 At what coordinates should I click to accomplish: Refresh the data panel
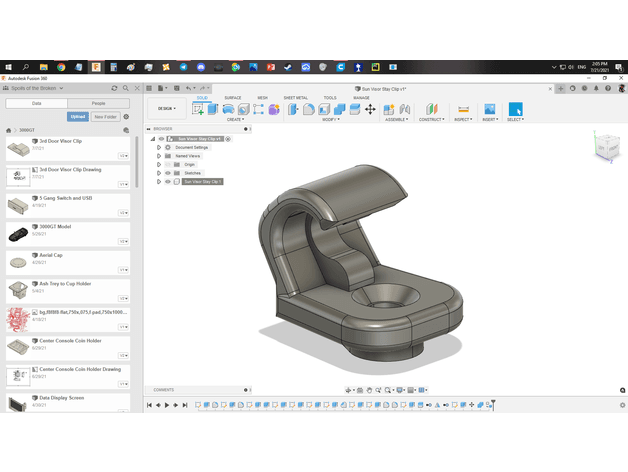tap(114, 88)
